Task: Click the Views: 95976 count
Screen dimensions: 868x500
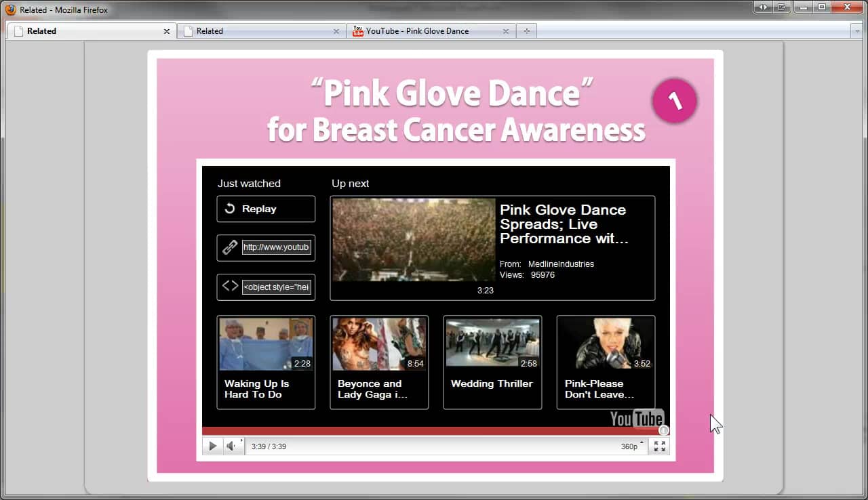Action: point(527,275)
